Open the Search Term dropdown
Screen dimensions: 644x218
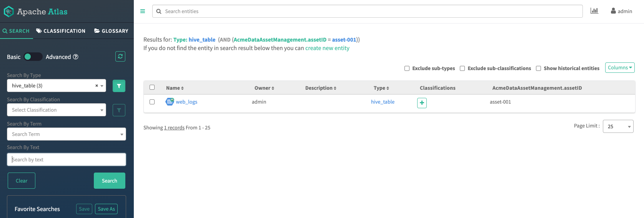[67, 134]
